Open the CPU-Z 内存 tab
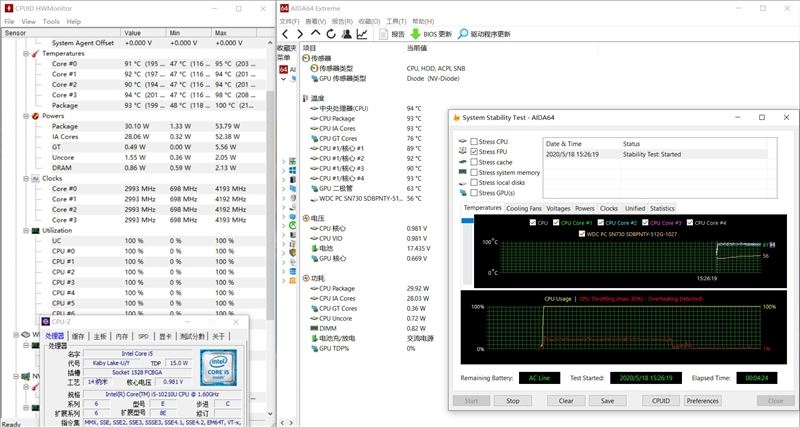 pos(122,336)
